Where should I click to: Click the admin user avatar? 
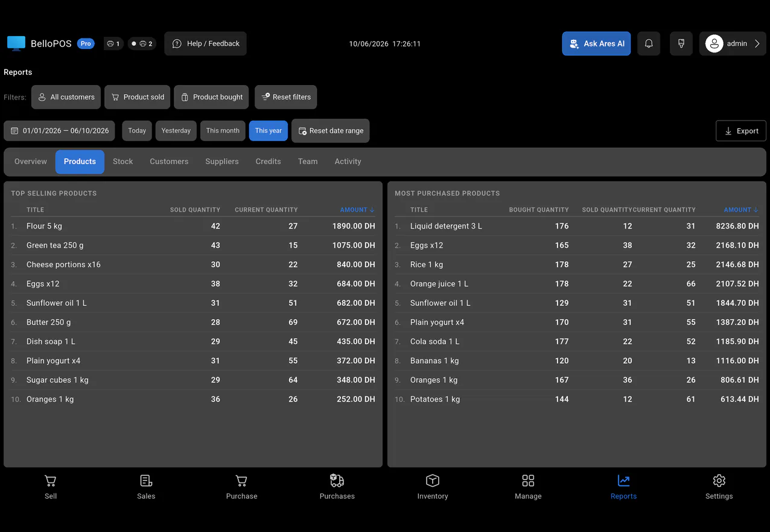pyautogui.click(x=714, y=43)
